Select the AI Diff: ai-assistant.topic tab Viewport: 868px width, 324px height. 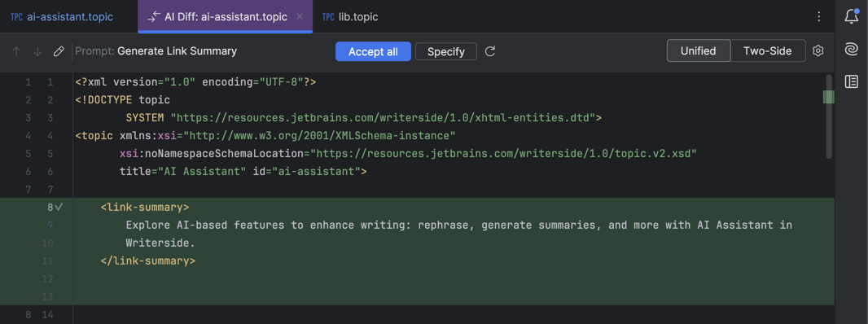[x=225, y=17]
